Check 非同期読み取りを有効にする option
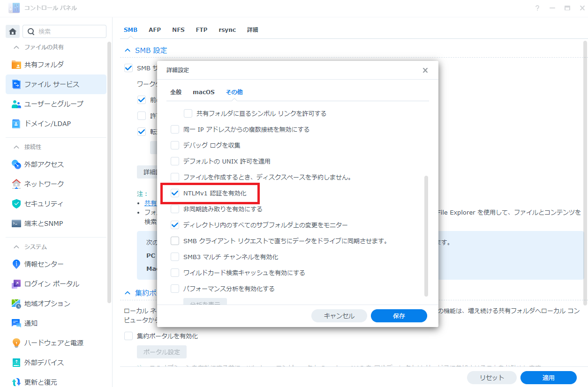This screenshot has height=387, width=588. click(x=175, y=209)
